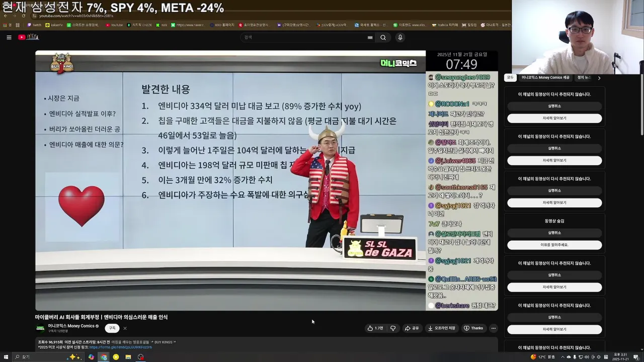Open the https://www.naver.c... bookmark
This screenshot has width=644, height=362.
click(x=188, y=25)
